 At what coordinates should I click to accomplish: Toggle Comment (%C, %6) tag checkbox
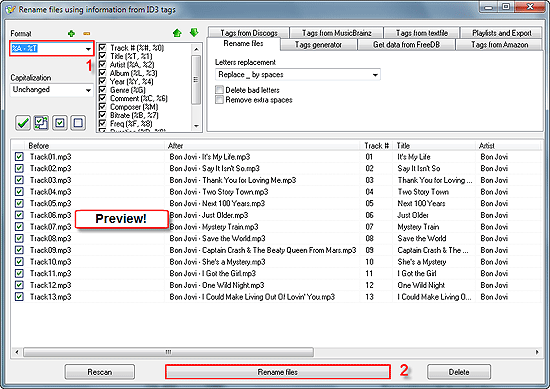pyautogui.click(x=102, y=98)
